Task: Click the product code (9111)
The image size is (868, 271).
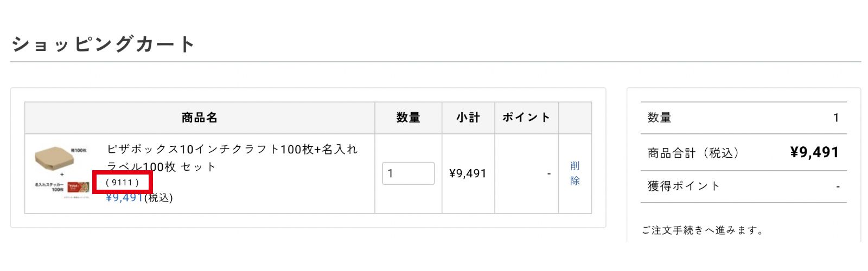Action: pos(122,183)
